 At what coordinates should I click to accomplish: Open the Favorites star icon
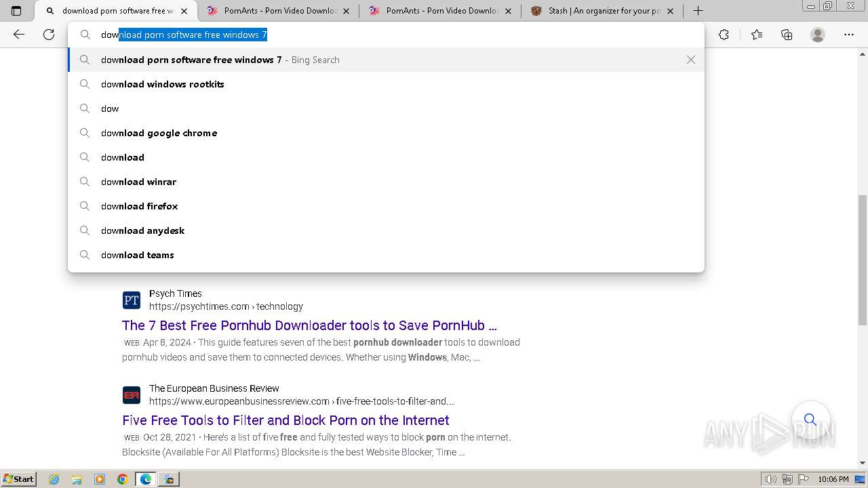(757, 35)
